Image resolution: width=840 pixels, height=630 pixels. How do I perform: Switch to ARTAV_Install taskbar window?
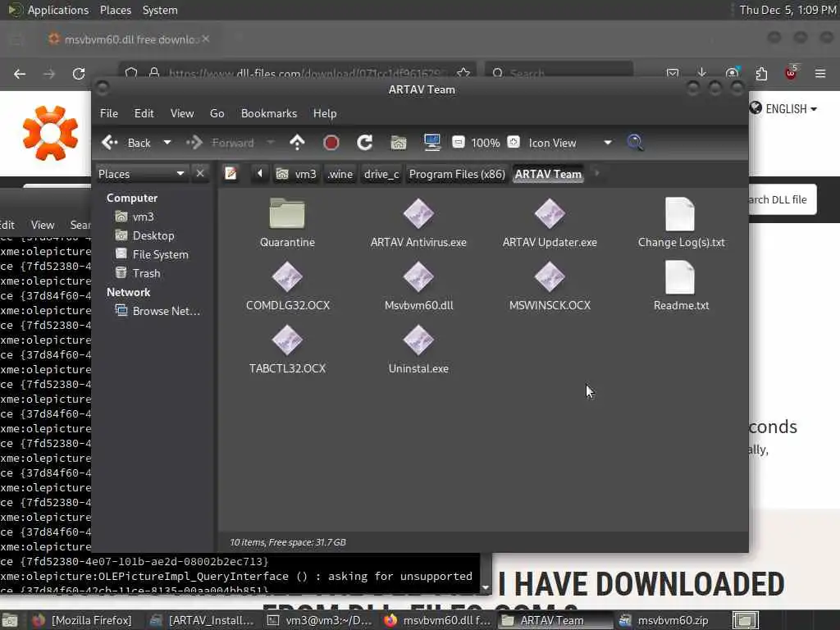pos(202,620)
